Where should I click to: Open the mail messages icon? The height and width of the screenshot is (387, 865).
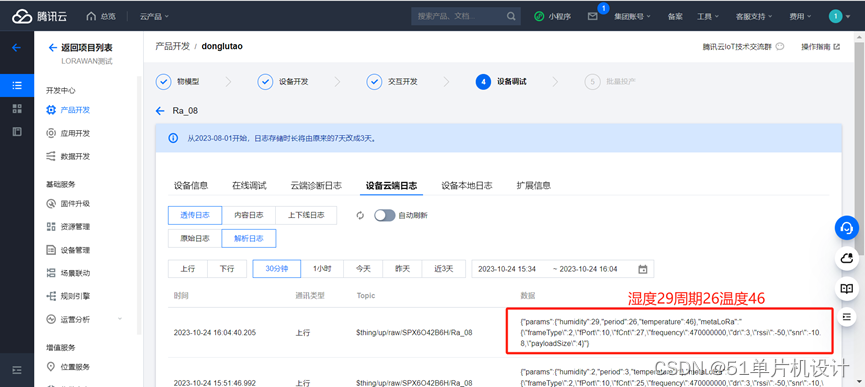click(x=592, y=17)
